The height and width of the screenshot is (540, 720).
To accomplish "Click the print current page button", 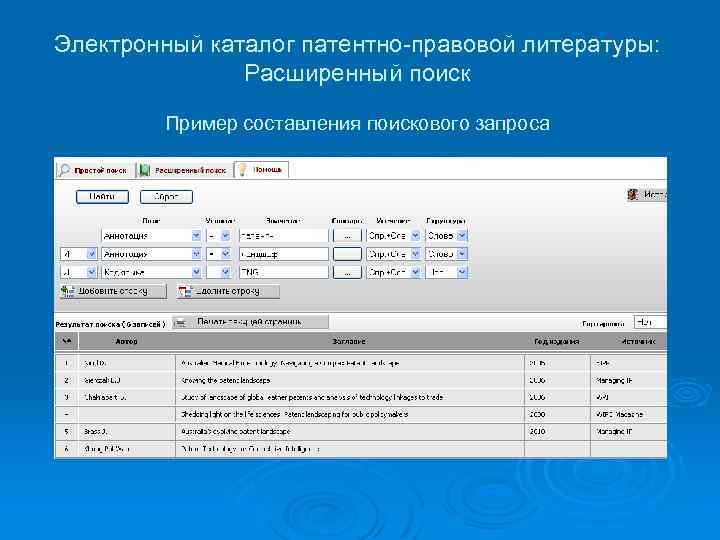I will 251,322.
